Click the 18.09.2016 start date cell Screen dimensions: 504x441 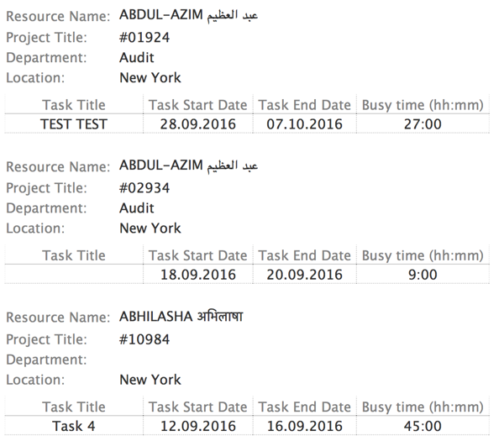tap(198, 275)
